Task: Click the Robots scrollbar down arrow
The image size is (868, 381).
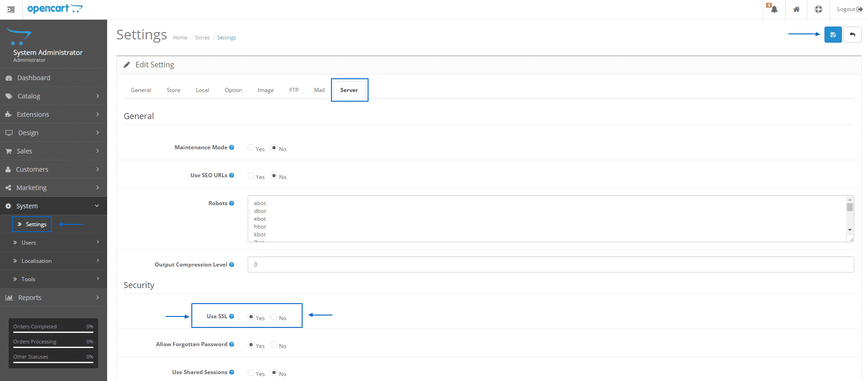Action: 850,230
